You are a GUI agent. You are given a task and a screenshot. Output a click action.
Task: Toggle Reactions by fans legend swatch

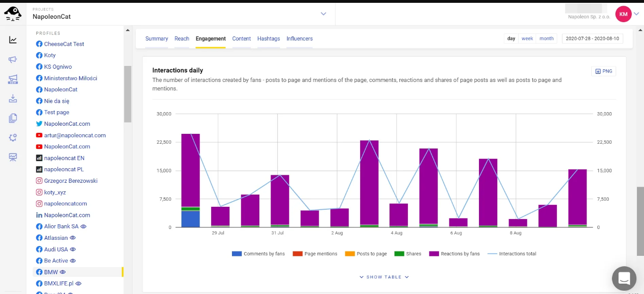click(434, 253)
